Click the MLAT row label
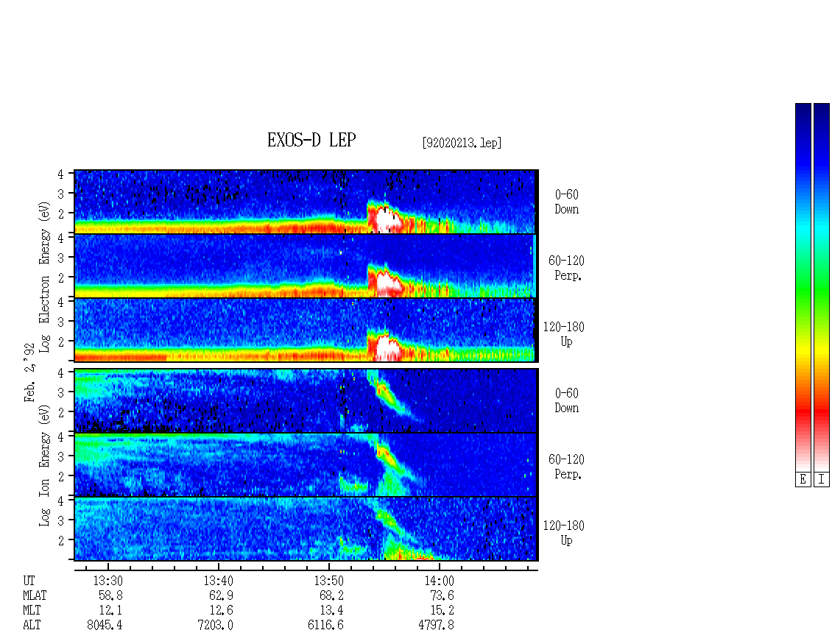Viewport: 832px width, 644px height. (35, 595)
